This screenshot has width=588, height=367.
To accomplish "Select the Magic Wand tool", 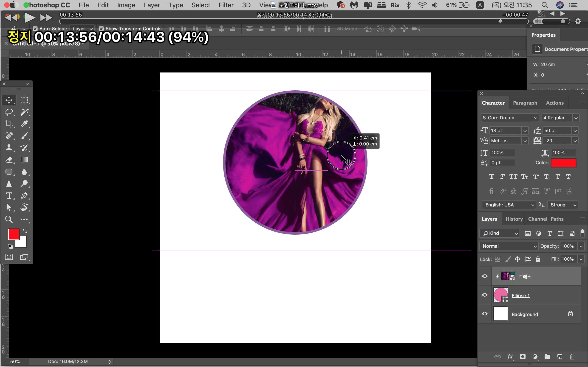I will coord(24,112).
